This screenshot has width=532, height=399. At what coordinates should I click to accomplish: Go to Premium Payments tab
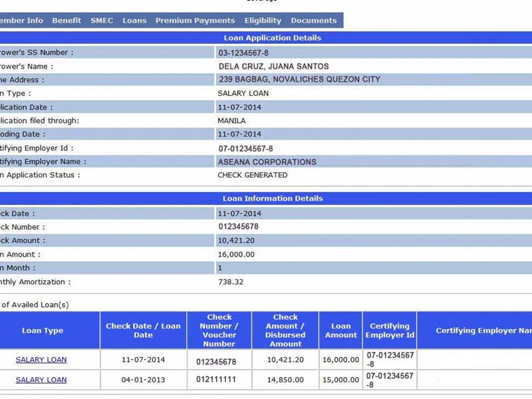tap(195, 21)
